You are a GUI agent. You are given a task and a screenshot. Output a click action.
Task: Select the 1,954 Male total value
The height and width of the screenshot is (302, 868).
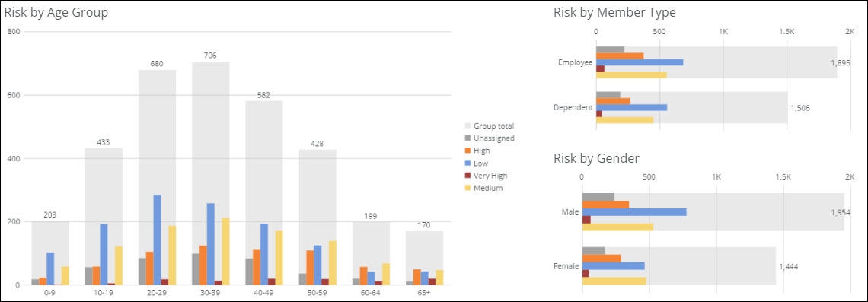pyautogui.click(x=841, y=211)
